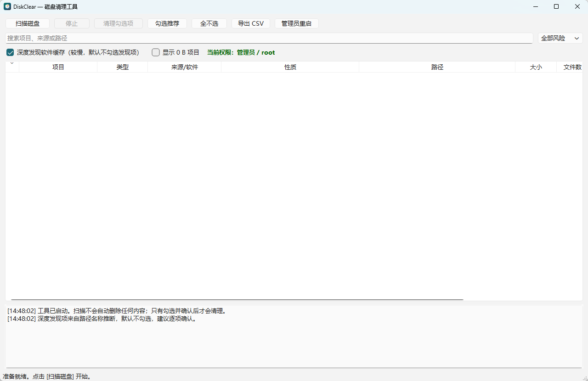This screenshot has width=588, height=381.
Task: Click the log line 深度发现项来自路径名称推断
Action: (x=102, y=319)
